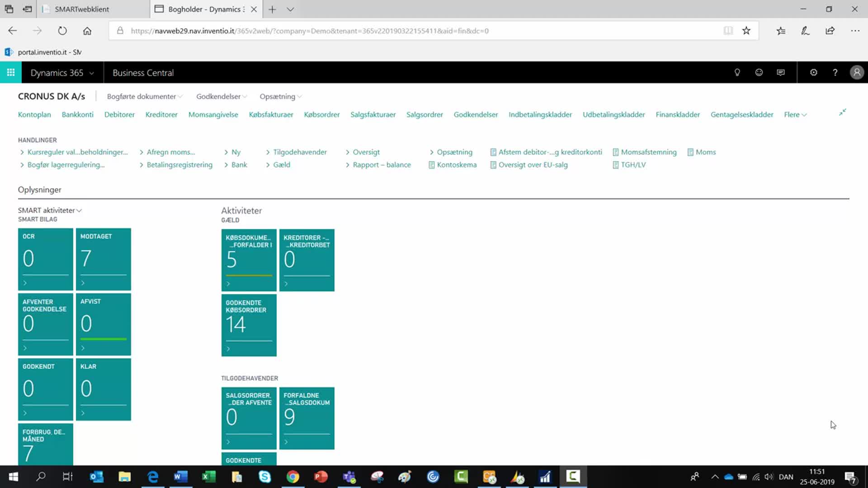Viewport: 868px width, 488px height.
Task: Open Kontoskema report link
Action: [453, 164]
